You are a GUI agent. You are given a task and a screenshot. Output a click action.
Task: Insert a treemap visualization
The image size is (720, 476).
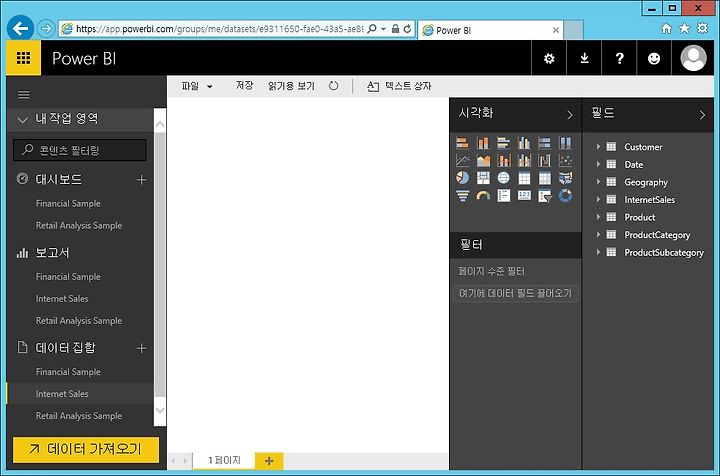483,178
